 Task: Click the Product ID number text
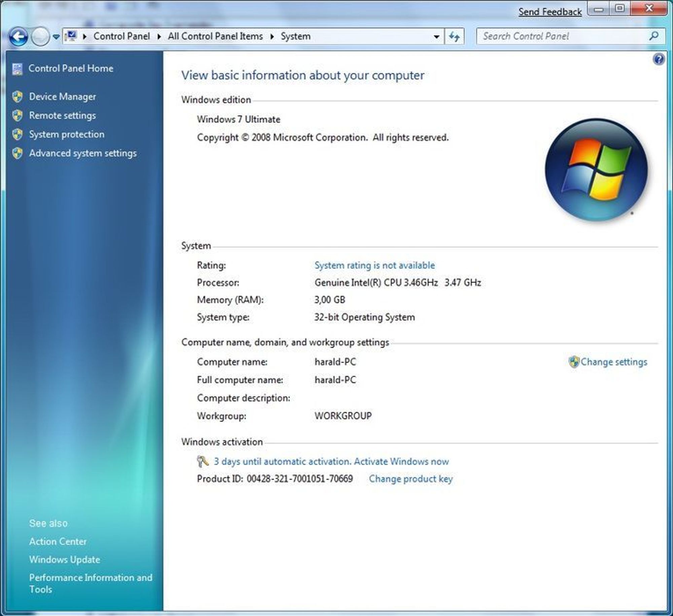click(300, 479)
